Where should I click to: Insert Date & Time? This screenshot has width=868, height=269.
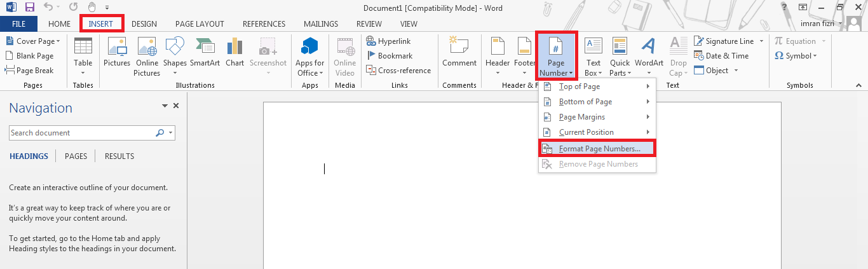click(721, 56)
